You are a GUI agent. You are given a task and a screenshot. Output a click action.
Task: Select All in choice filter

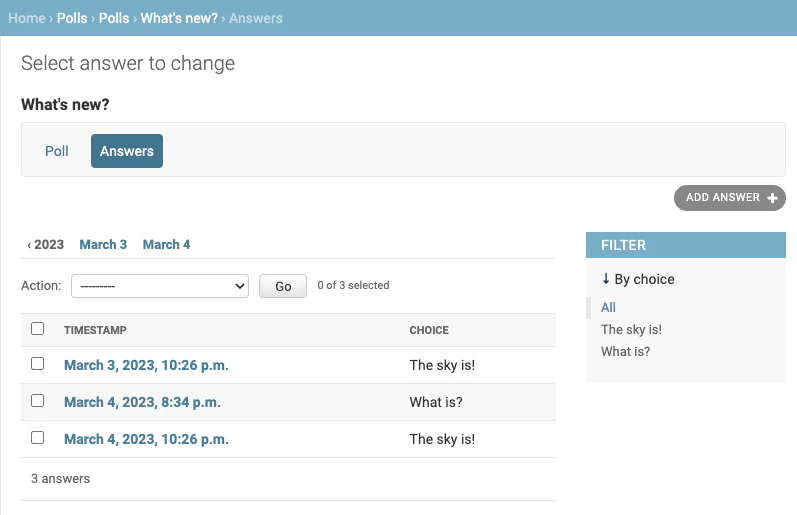(x=608, y=307)
